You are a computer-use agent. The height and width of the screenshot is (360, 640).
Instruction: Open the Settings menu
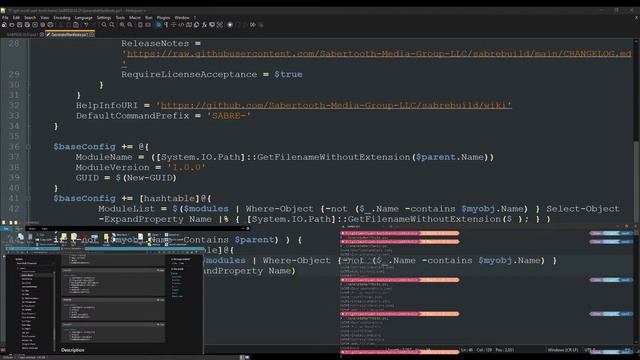tap(104, 18)
